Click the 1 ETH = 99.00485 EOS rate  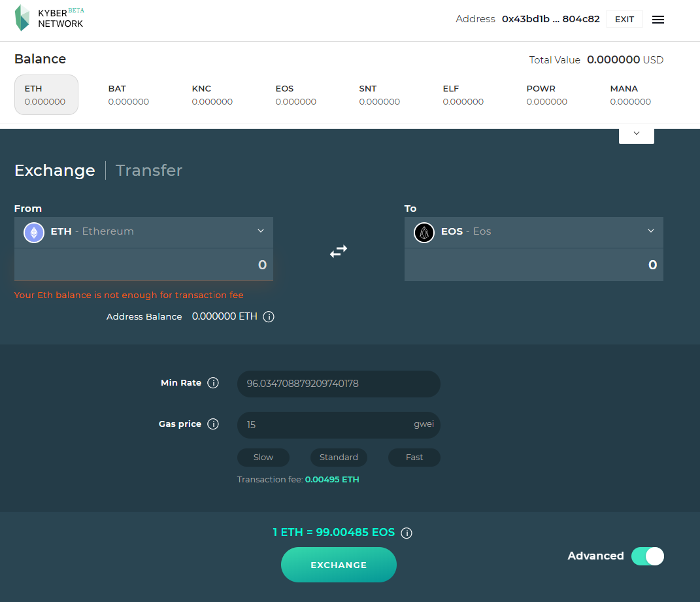click(334, 532)
